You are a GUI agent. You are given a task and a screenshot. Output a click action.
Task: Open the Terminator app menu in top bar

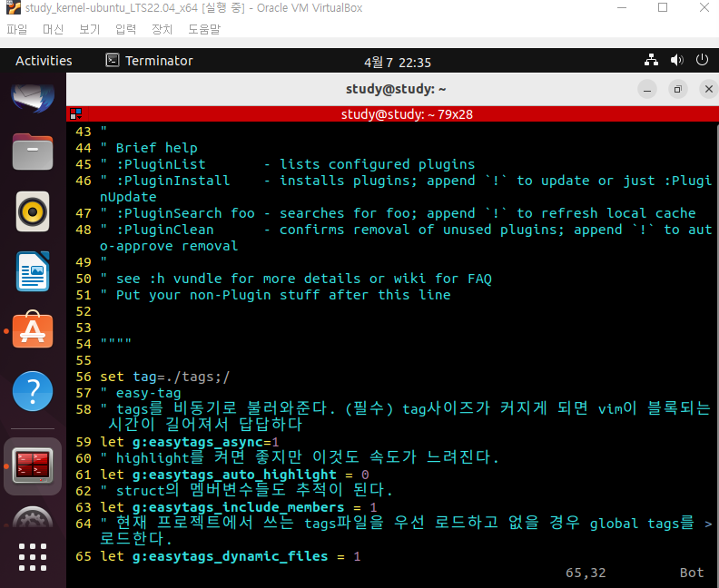(150, 61)
